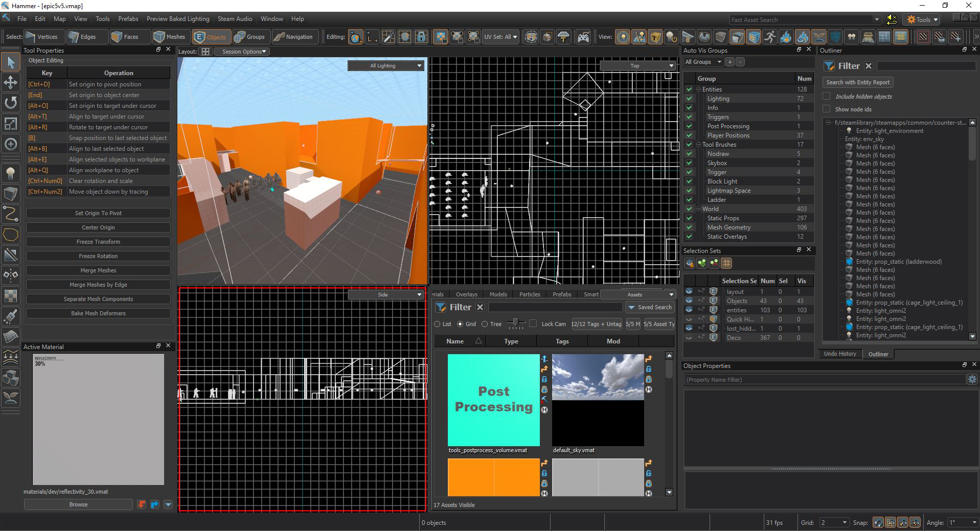Image resolution: width=980 pixels, height=531 pixels.
Task: Switch to the Undo History tab
Action: pyautogui.click(x=839, y=354)
